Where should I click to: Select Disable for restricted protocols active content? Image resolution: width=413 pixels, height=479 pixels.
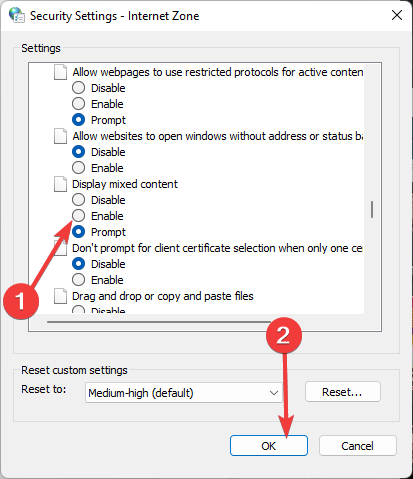78,88
